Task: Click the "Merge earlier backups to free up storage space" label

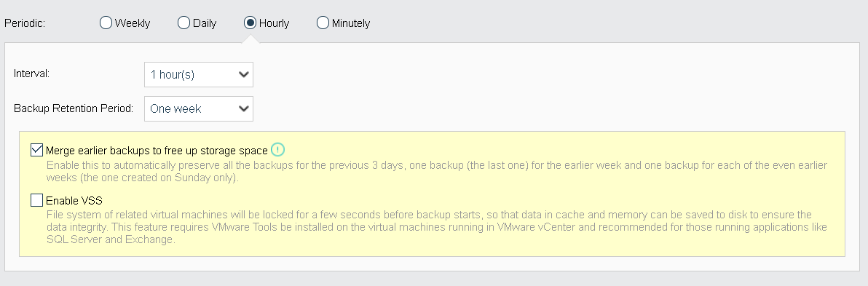Action: point(157,151)
